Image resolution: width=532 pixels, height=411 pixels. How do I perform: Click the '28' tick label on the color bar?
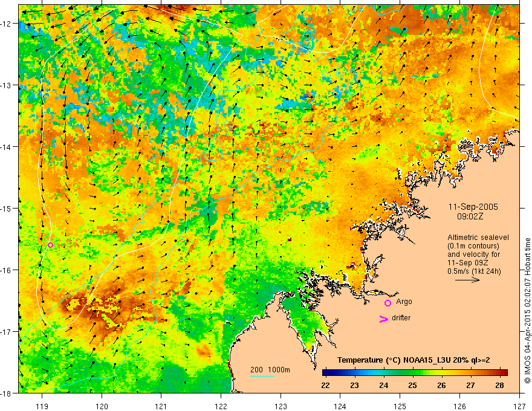[499, 385]
